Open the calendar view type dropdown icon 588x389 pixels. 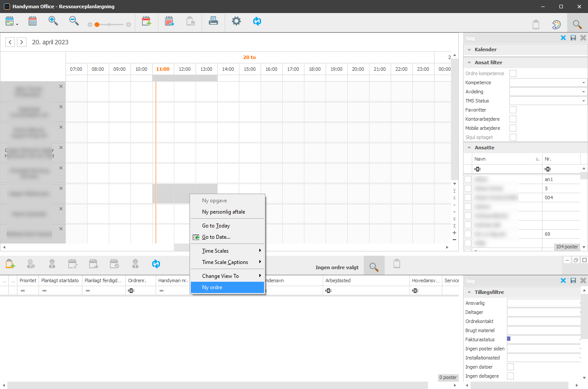[12, 21]
